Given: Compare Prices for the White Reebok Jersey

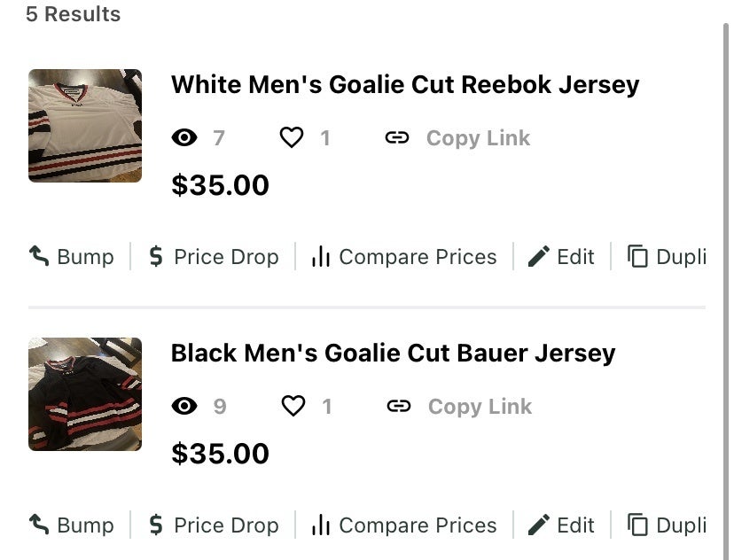Looking at the screenshot, I should click(x=404, y=257).
